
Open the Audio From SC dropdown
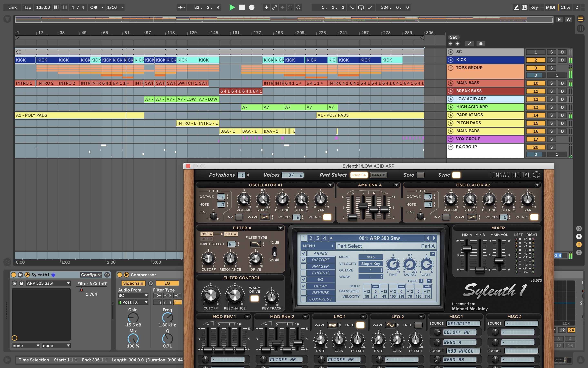pos(133,295)
